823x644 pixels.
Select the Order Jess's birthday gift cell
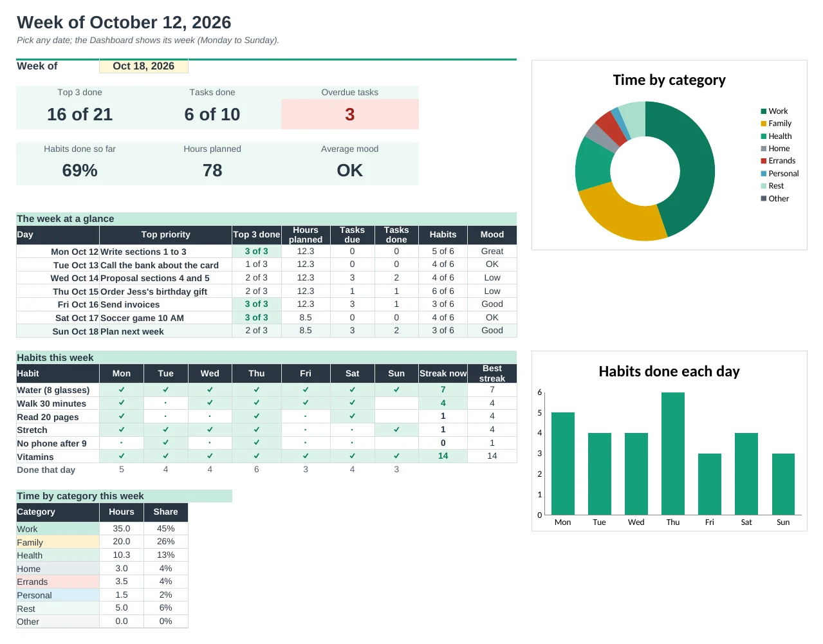click(x=166, y=291)
